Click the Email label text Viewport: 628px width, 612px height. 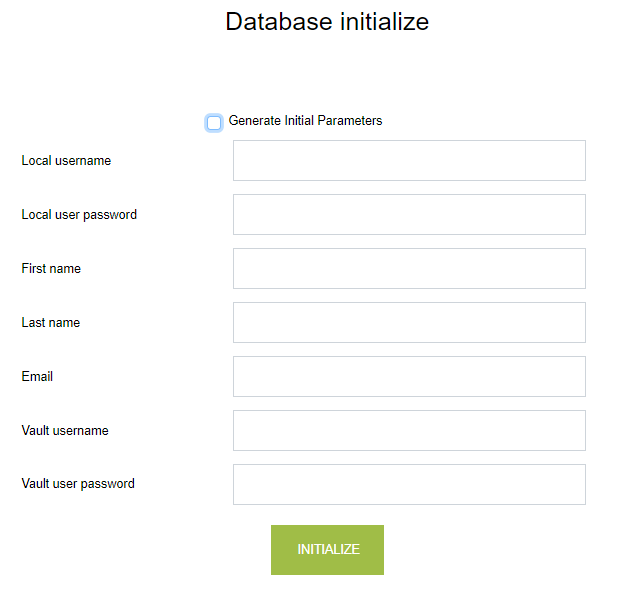pyautogui.click(x=37, y=377)
